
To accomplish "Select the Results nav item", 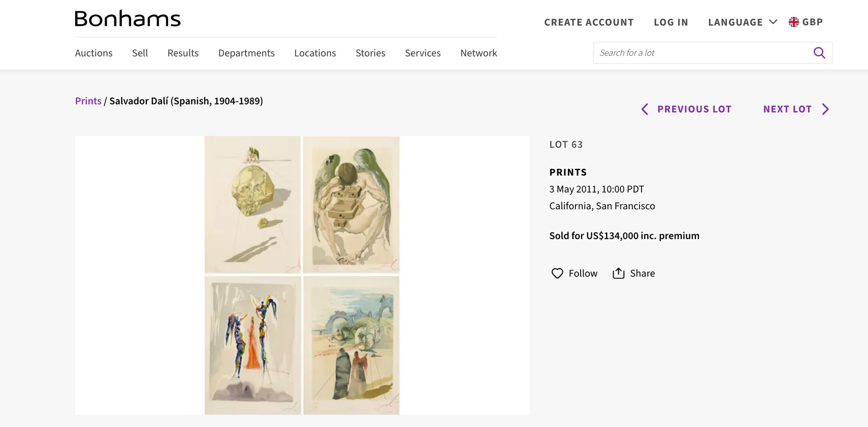I will 183,53.
